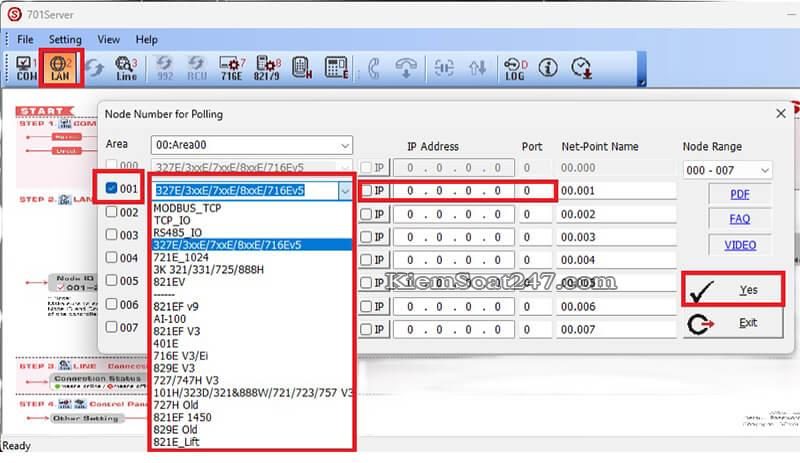Open the View menu
The height and width of the screenshot is (463, 800).
tap(108, 39)
